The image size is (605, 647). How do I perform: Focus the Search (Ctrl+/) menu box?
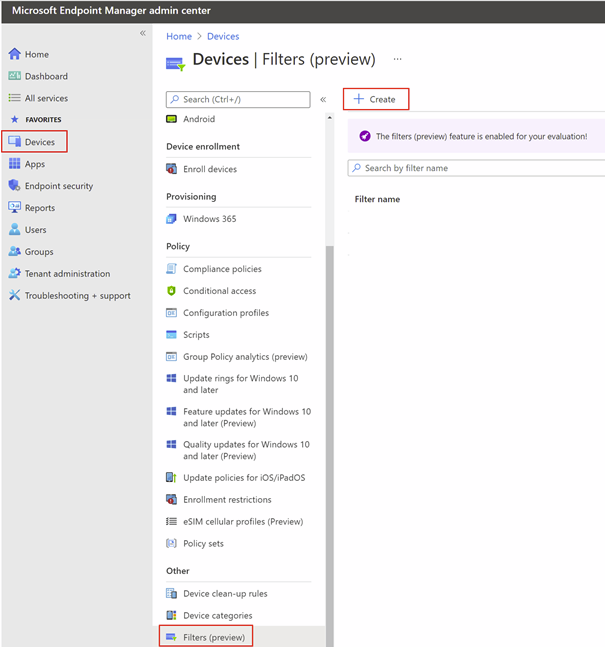[238, 99]
